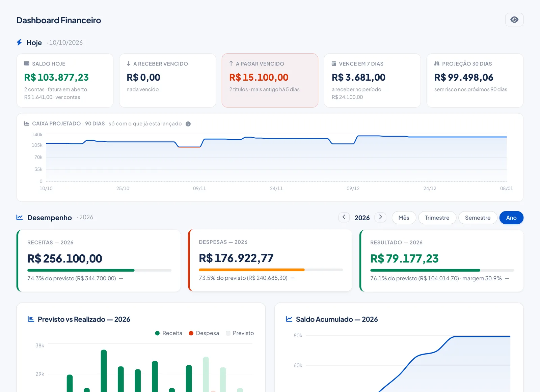The width and height of the screenshot is (540, 392).
Task: Open the info tooltip icon on Caixa Projetado
Action: pos(188,124)
